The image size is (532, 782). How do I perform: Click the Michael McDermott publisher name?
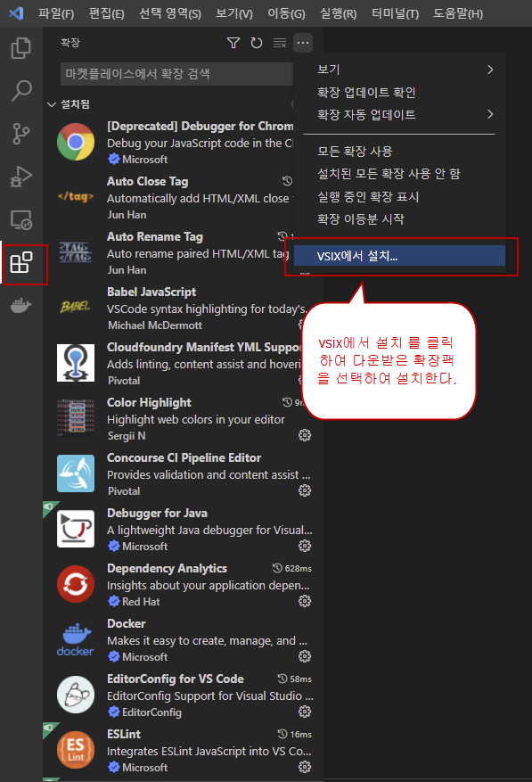(x=155, y=325)
